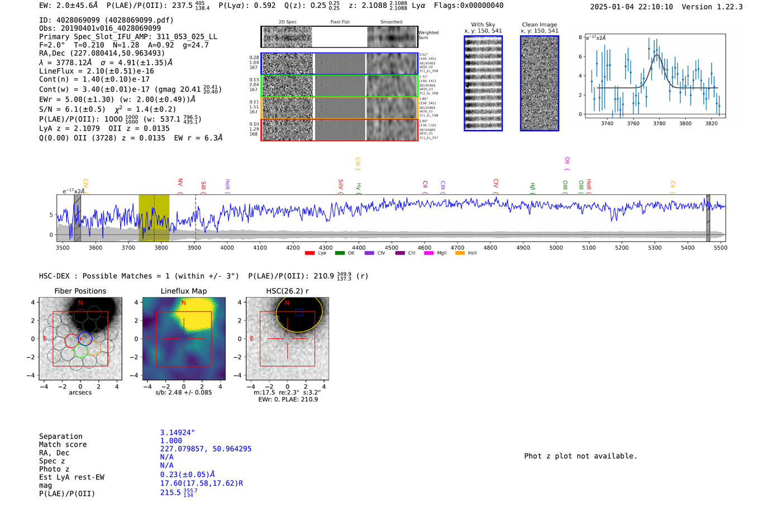Select the Weighted Sum 2D spectrum strip

[x=340, y=37]
